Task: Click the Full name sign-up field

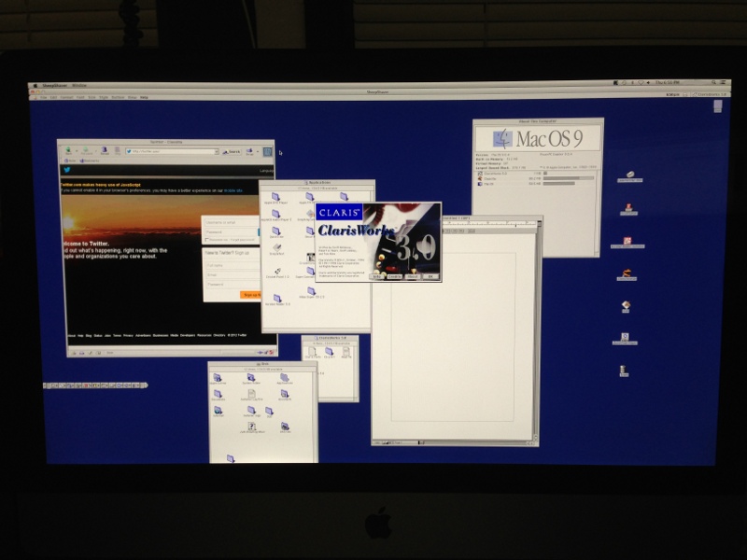Action: click(233, 265)
